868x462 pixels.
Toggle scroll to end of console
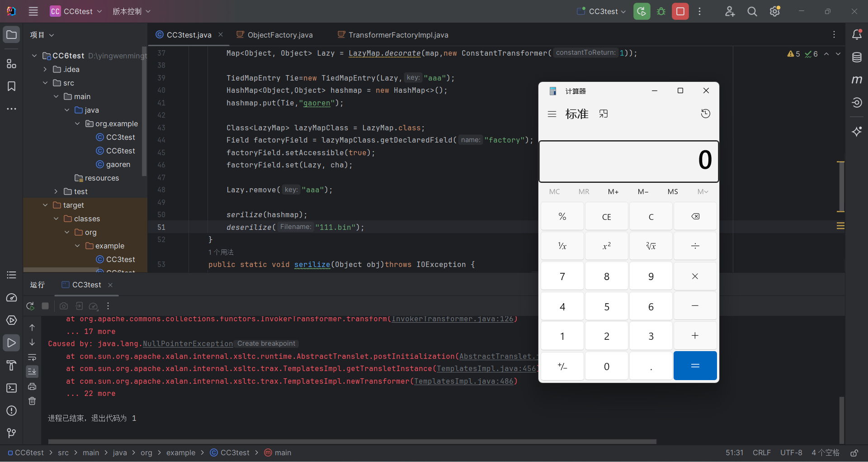pyautogui.click(x=32, y=372)
